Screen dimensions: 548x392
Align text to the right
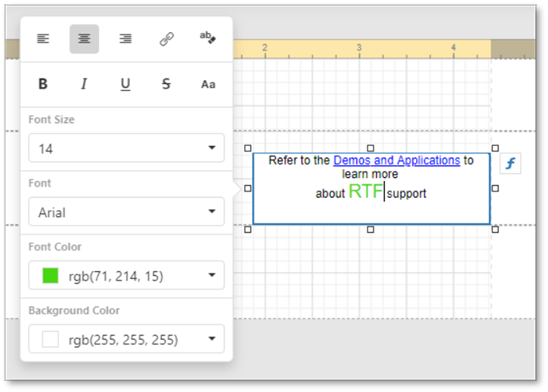click(125, 39)
